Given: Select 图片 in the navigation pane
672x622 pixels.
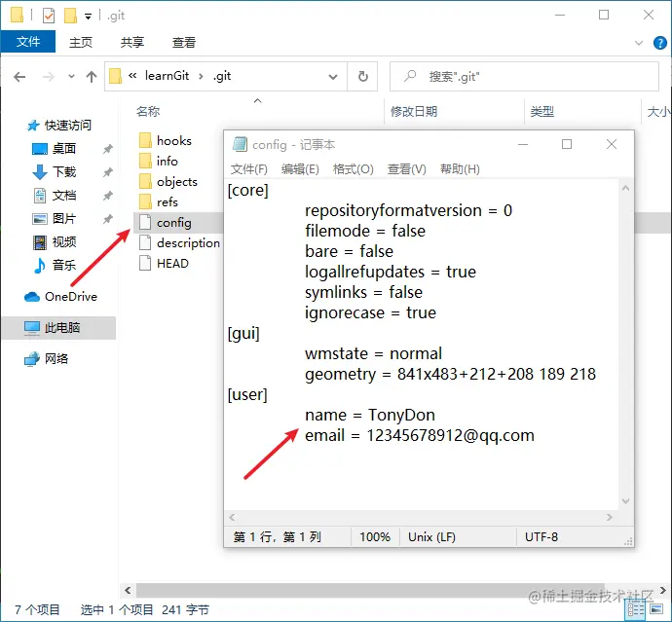Looking at the screenshot, I should tap(54, 218).
